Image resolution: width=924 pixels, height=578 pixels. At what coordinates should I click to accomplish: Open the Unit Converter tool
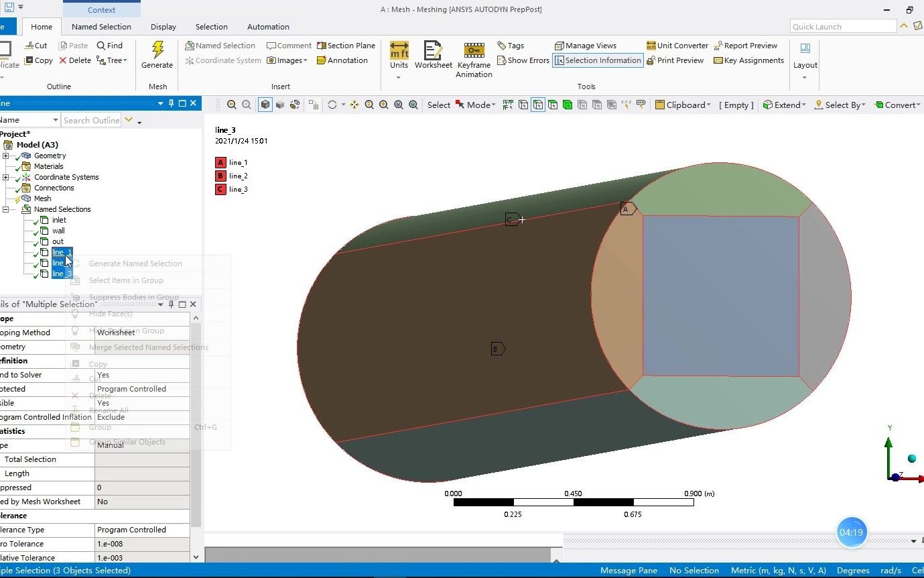click(677, 46)
